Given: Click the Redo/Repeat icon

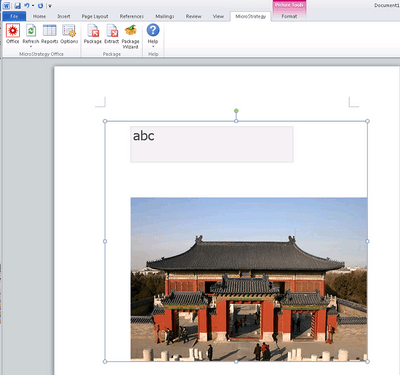Looking at the screenshot, I should point(40,6).
